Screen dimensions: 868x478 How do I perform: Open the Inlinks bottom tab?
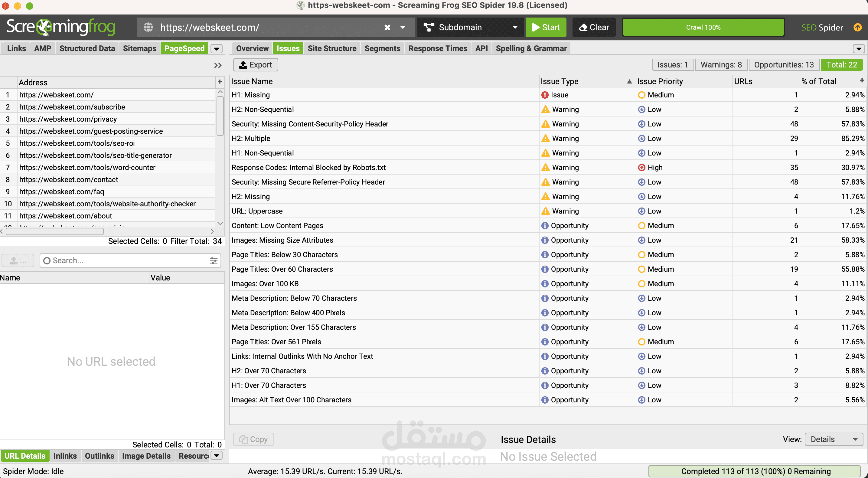point(65,456)
